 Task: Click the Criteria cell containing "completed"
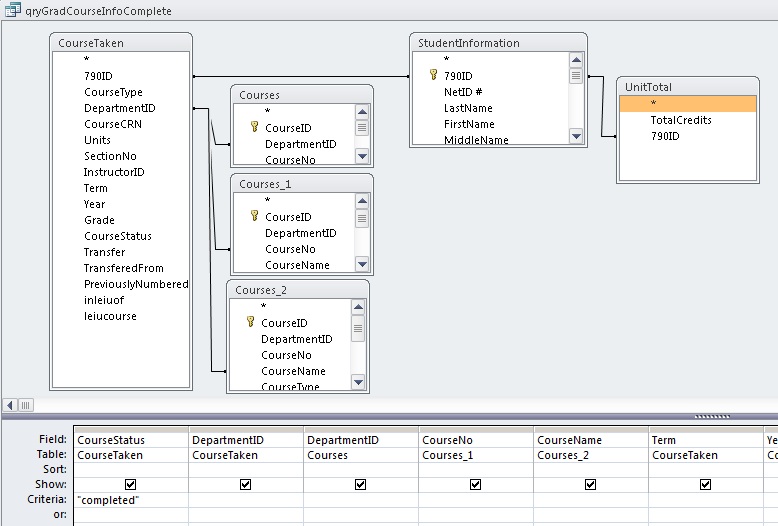point(131,499)
